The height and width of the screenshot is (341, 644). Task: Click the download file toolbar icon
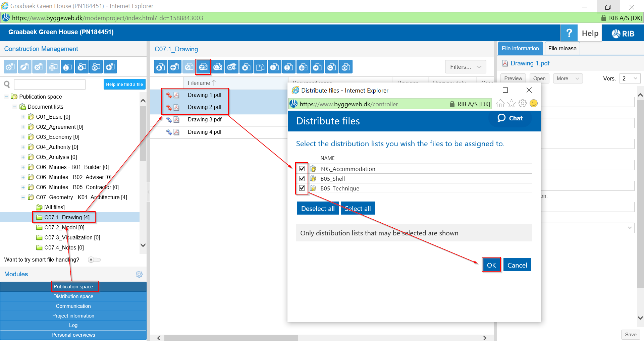(x=161, y=67)
